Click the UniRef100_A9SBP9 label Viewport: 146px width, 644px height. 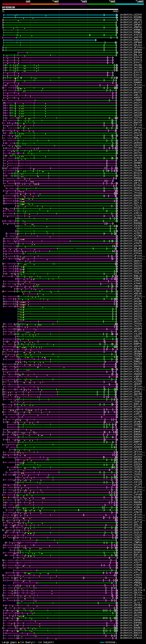click(131, 329)
